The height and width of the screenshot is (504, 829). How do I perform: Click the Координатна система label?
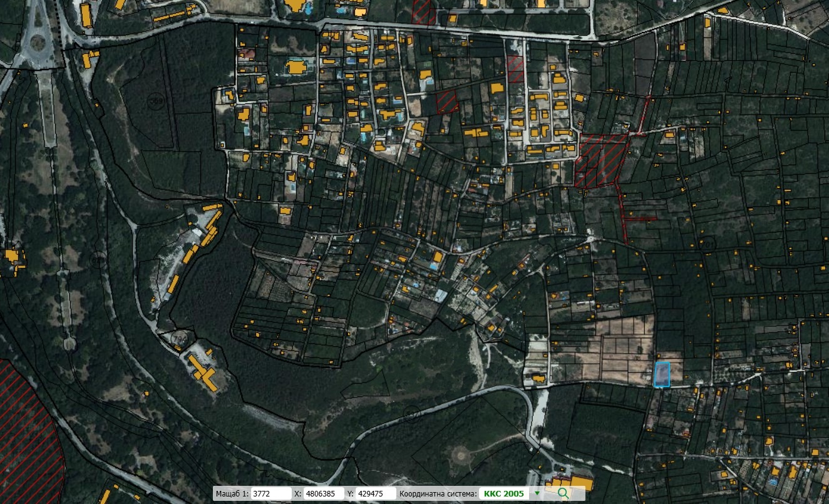click(x=438, y=494)
